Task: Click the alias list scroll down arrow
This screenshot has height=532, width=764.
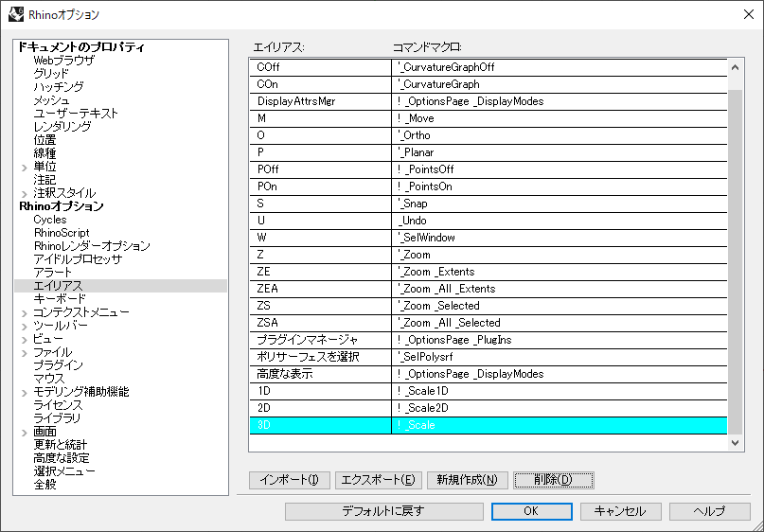Action: pos(736,443)
